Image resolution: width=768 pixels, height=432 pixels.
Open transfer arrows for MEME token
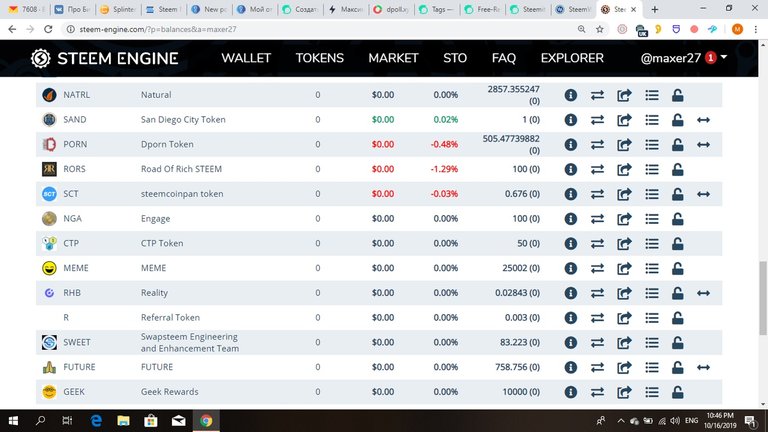point(597,268)
